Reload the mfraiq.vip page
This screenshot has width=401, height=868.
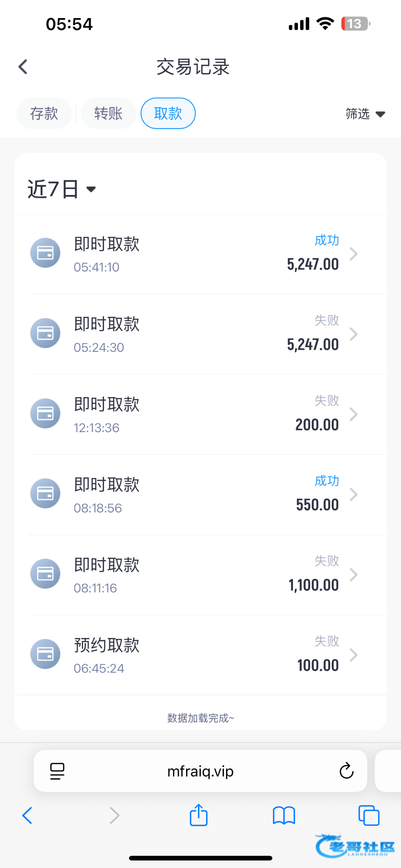(x=346, y=771)
